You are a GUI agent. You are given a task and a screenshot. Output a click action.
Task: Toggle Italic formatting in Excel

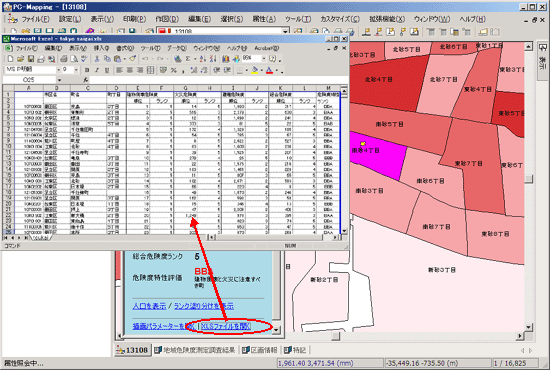coord(97,70)
